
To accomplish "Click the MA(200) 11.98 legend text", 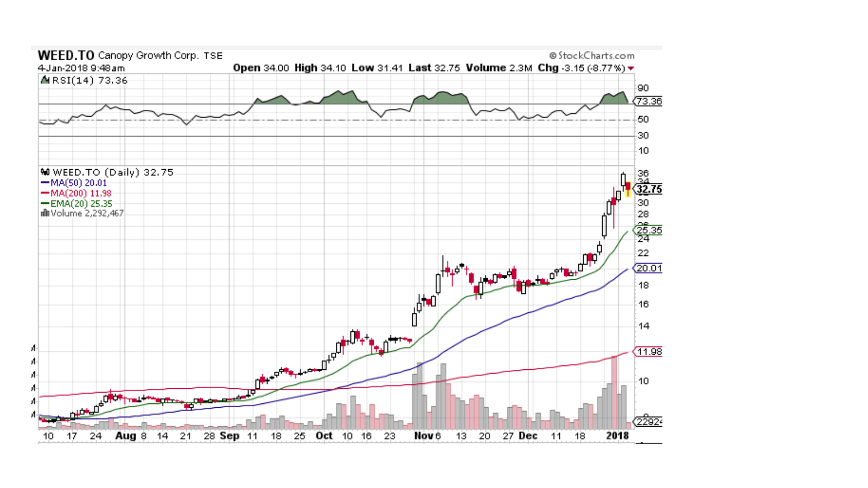I will click(81, 194).
